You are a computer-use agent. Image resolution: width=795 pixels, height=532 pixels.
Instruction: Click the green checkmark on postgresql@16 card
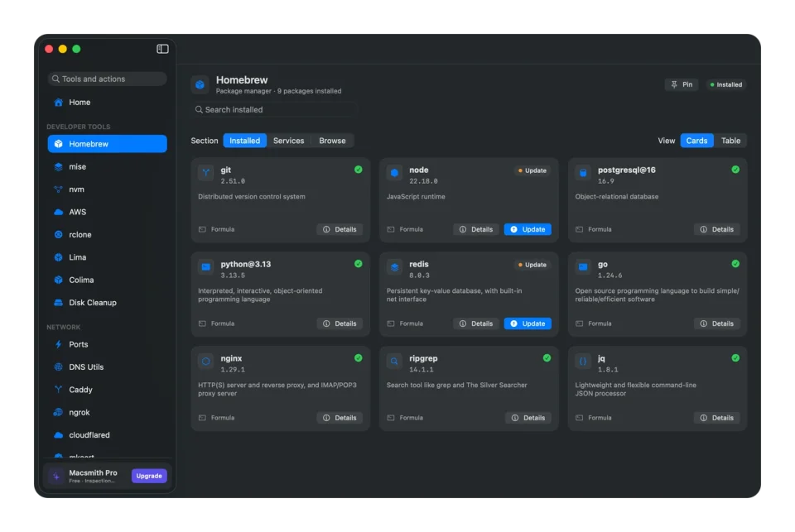tap(735, 170)
